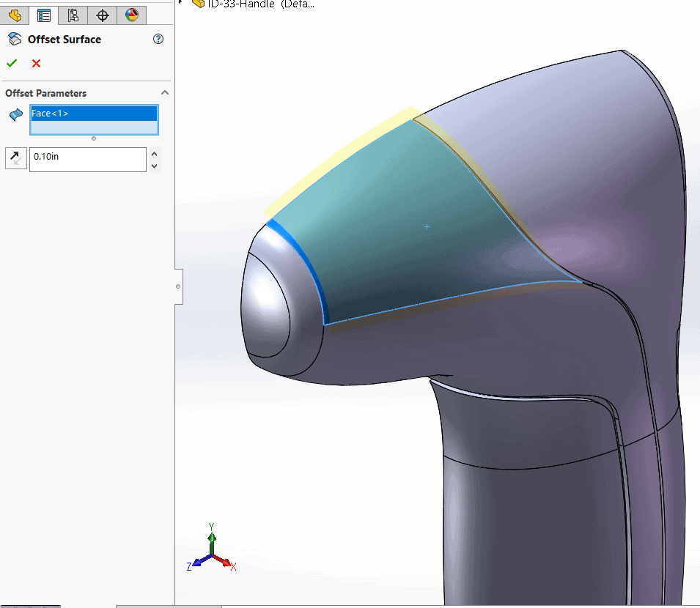This screenshot has height=608, width=700.
Task: Click the panel collapse handle on splitter
Action: click(x=178, y=286)
